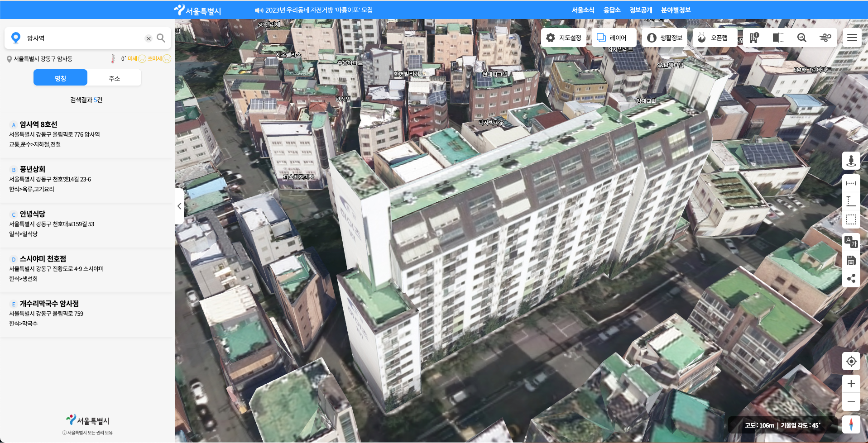
Task: Click the 피자빅파우 map label
Action: click(x=491, y=123)
